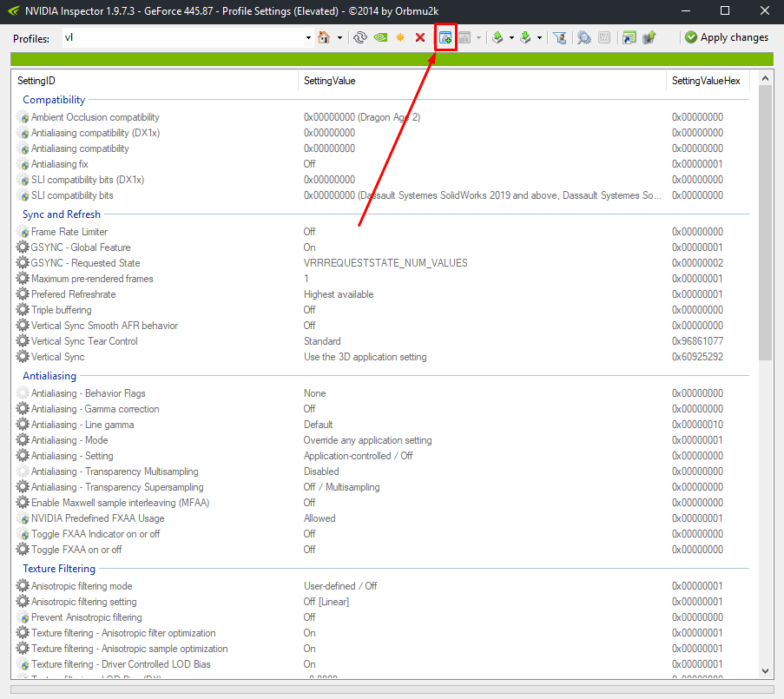Open the export profiles dropdown arrow
This screenshot has height=699, width=784.
tap(511, 37)
